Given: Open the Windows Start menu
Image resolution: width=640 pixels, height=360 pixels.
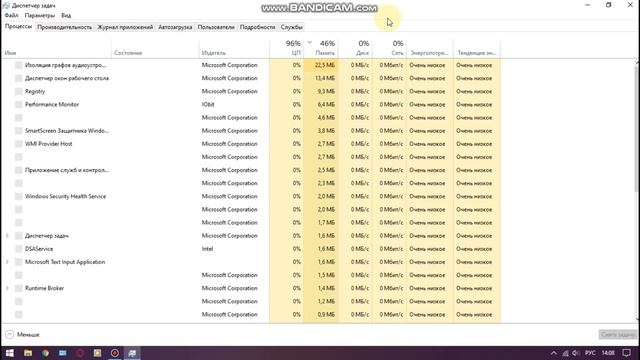Looking at the screenshot, I should pyautogui.click(x=9, y=353).
